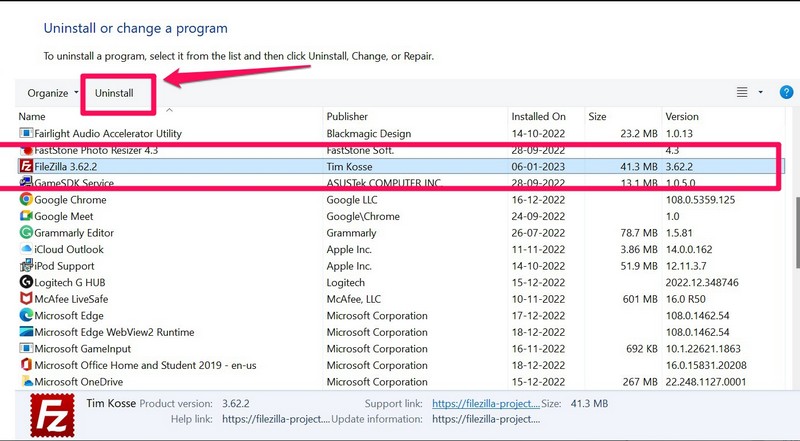Select the Google Chrome icon
The image size is (800, 441).
coord(26,199)
